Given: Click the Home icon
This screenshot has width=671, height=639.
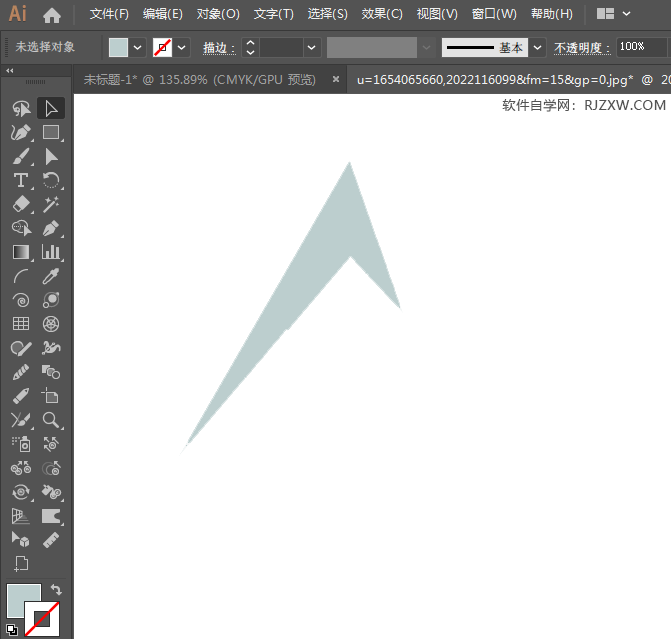Looking at the screenshot, I should pos(52,15).
